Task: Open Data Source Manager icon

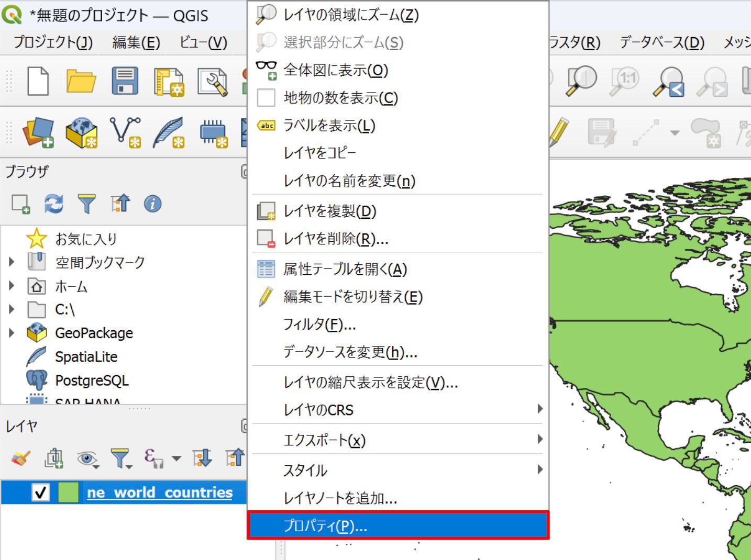Action: tap(38, 133)
